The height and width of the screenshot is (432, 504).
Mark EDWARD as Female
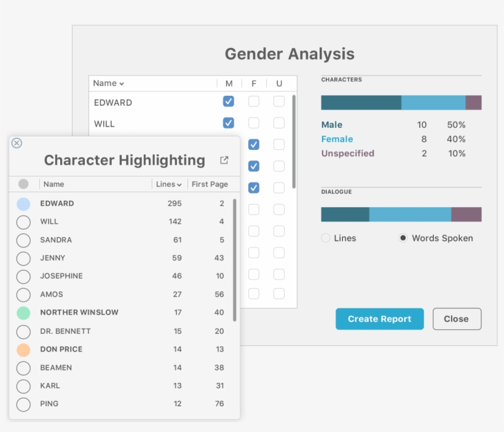pyautogui.click(x=253, y=101)
